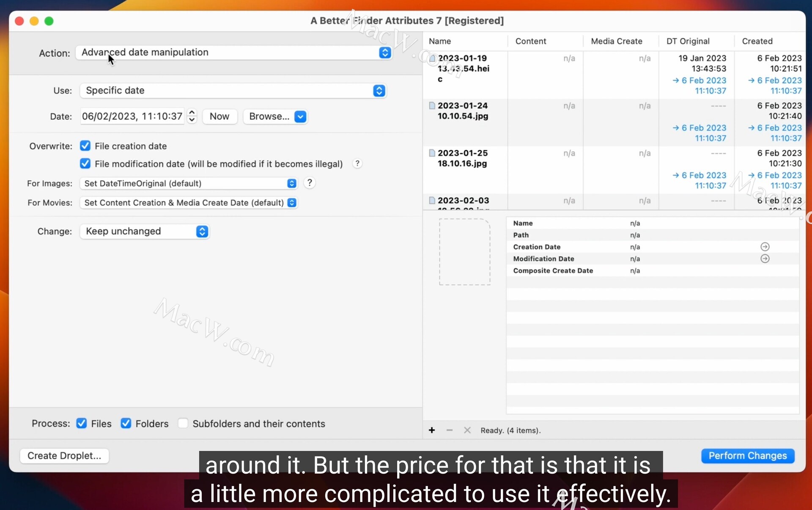Click file icon of 2023-01-25 18.10.16.jpg
This screenshot has width=812, height=510.
tap(432, 153)
